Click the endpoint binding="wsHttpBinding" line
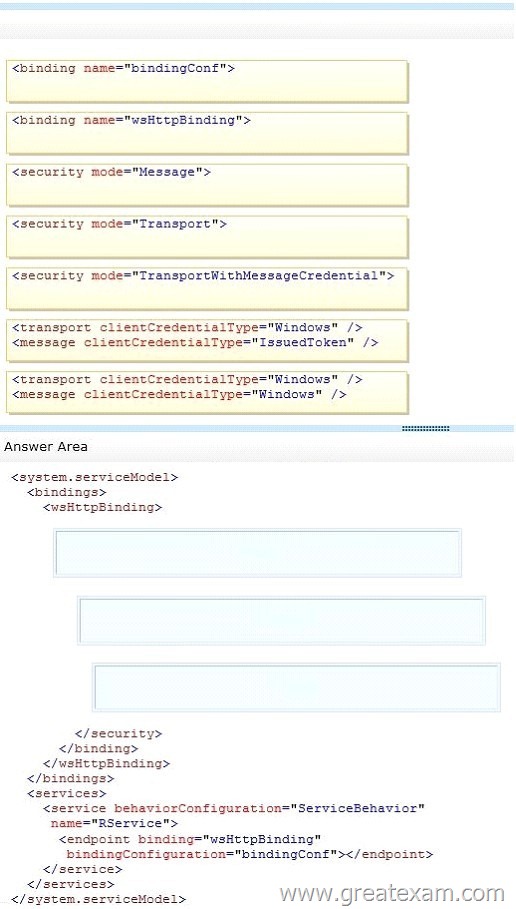516x909 pixels. pyautogui.click(x=190, y=839)
